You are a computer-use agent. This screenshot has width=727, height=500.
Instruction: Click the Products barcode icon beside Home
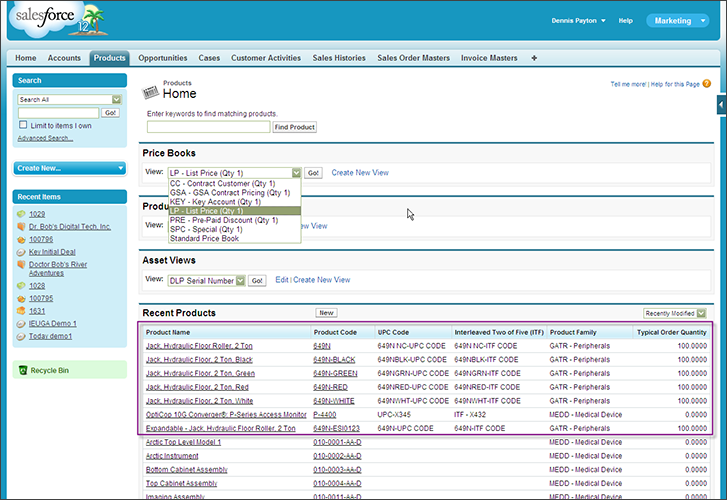(x=150, y=92)
